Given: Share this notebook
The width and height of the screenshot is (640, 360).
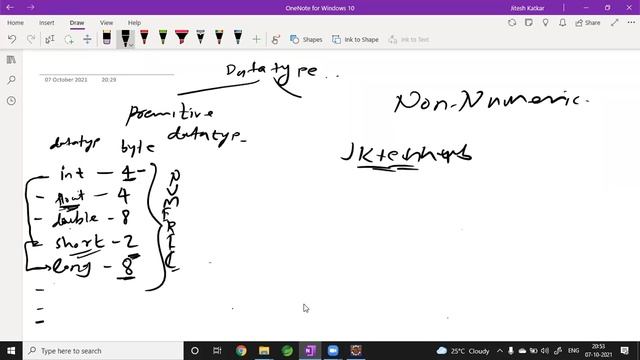Looking at the screenshot, I should pyautogui.click(x=588, y=23).
